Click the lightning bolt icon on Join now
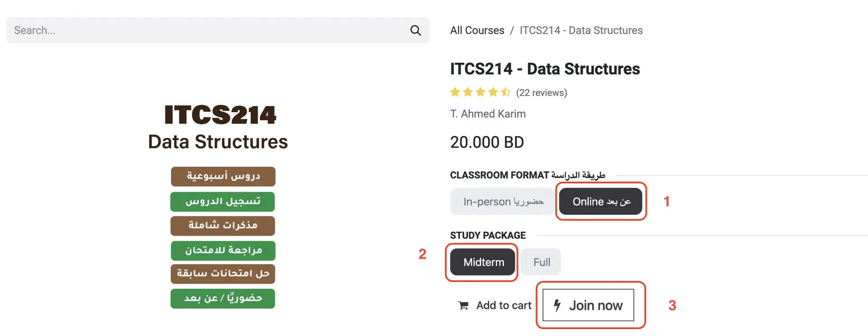The height and width of the screenshot is (336, 868). coord(557,305)
